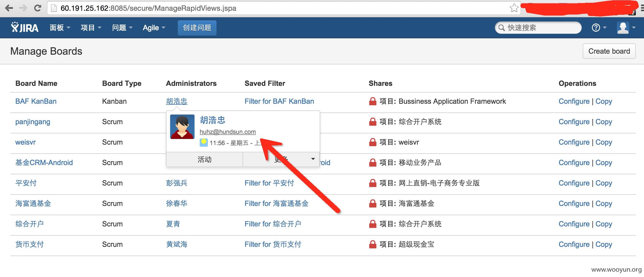
Task: Open the BAF KanBan board link
Action: (36, 101)
